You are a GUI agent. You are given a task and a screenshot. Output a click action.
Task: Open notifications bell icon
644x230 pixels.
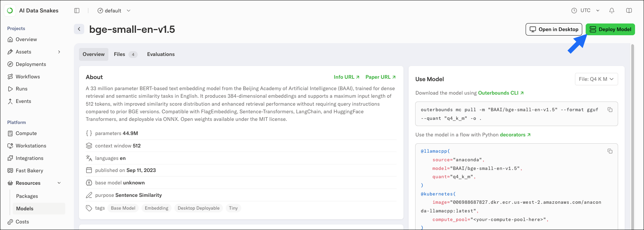612,11
